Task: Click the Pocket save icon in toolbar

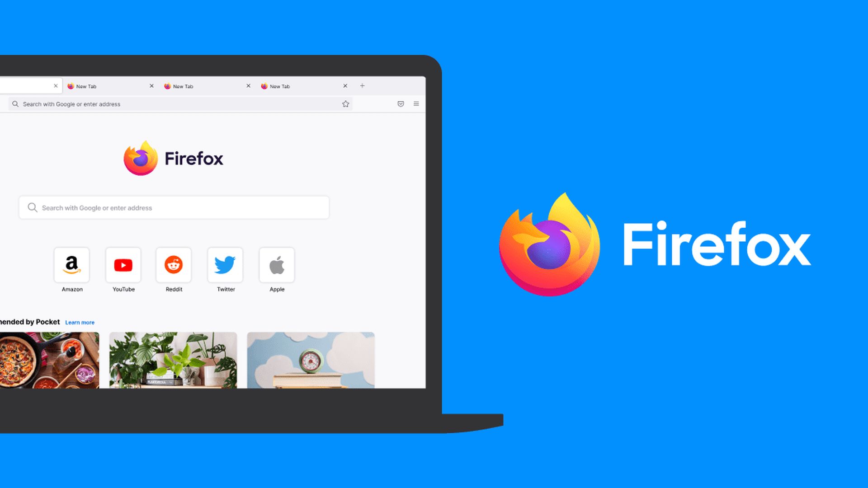Action: [401, 103]
